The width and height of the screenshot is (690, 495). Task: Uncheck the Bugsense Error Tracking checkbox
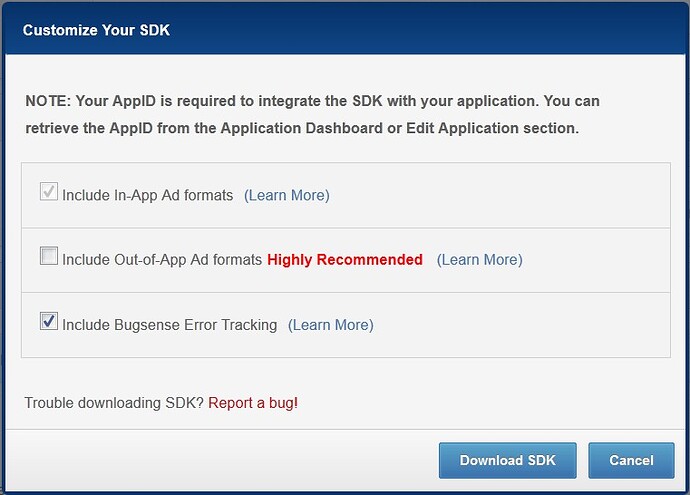[x=48, y=321]
